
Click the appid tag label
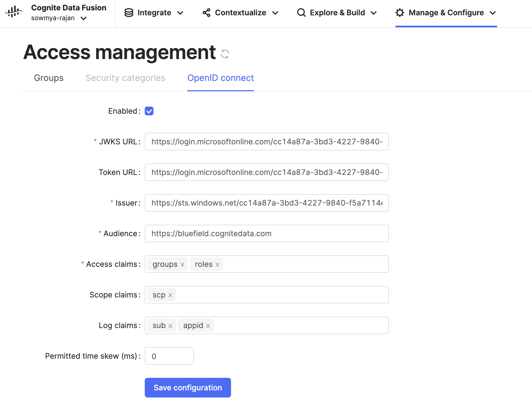(x=193, y=325)
